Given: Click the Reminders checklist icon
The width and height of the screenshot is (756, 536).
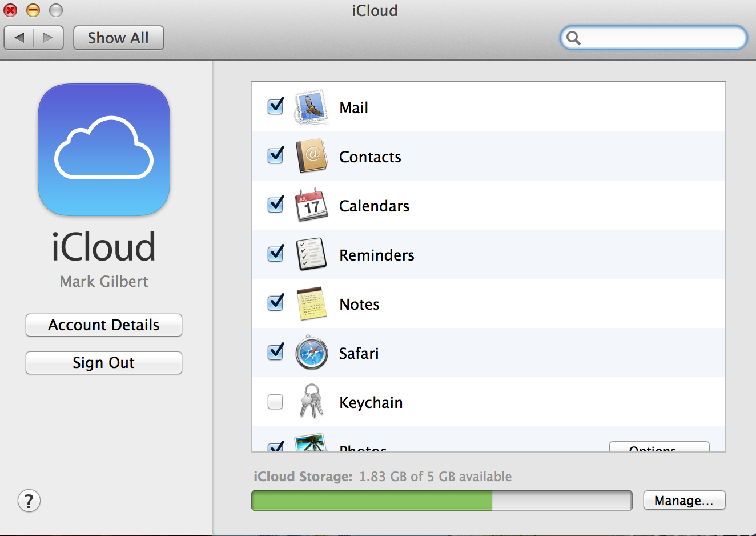Looking at the screenshot, I should (x=311, y=254).
